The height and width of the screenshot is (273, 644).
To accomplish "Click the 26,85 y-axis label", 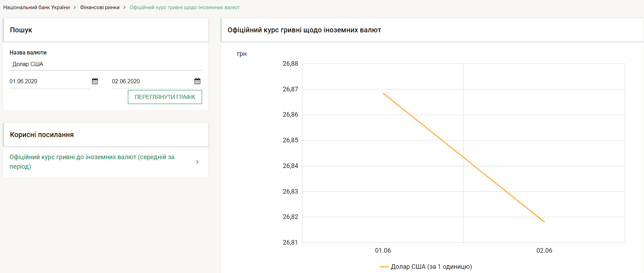I will (290, 140).
